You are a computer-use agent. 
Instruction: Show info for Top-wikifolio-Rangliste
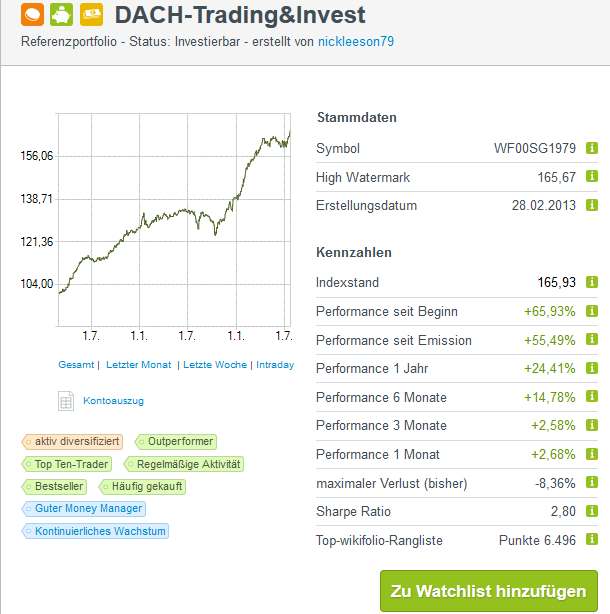(x=592, y=540)
